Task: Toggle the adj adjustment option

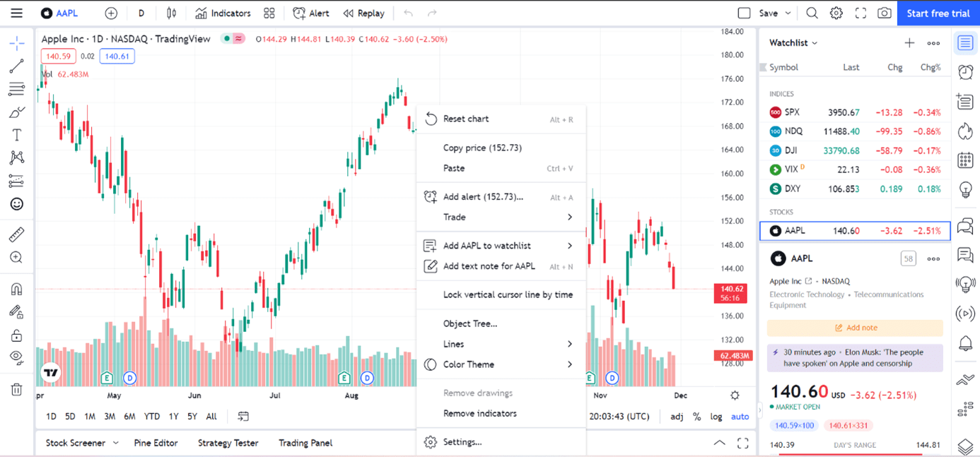Action: (677, 417)
